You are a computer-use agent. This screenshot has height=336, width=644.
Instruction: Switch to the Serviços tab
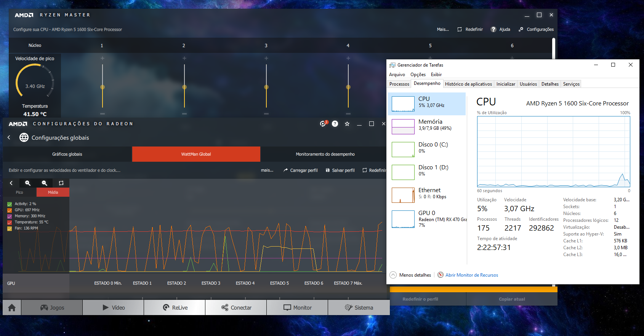[x=571, y=84]
